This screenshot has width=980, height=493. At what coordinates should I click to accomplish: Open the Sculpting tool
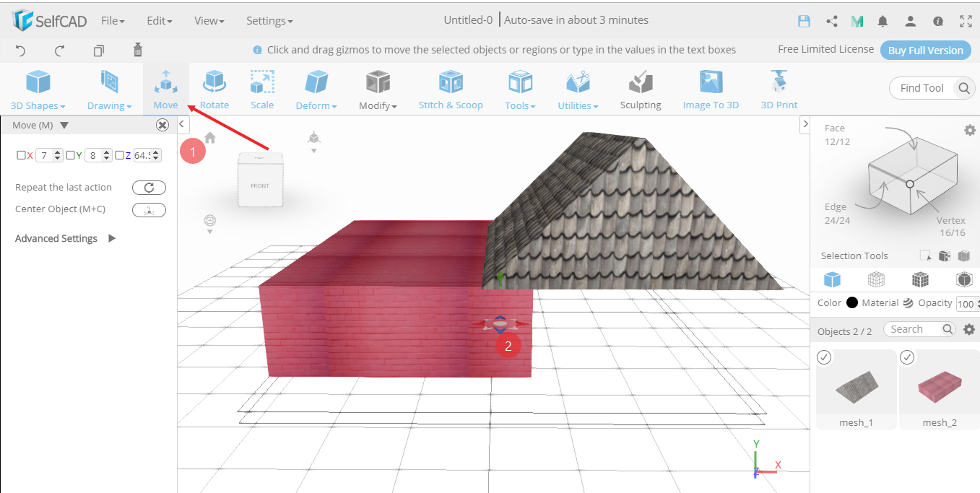tap(640, 89)
